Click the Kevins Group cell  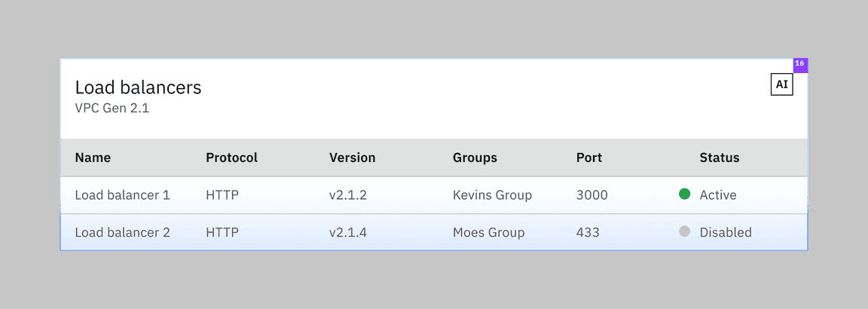click(492, 195)
